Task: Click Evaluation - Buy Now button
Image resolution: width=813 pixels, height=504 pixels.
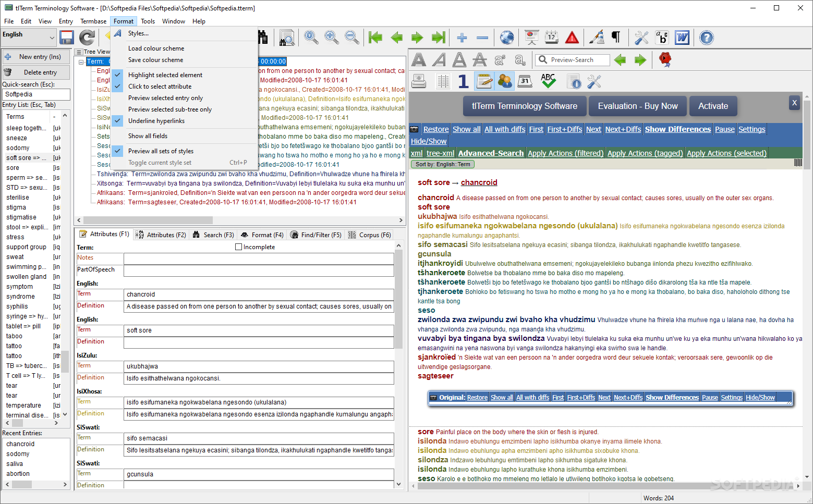Action: click(x=638, y=106)
